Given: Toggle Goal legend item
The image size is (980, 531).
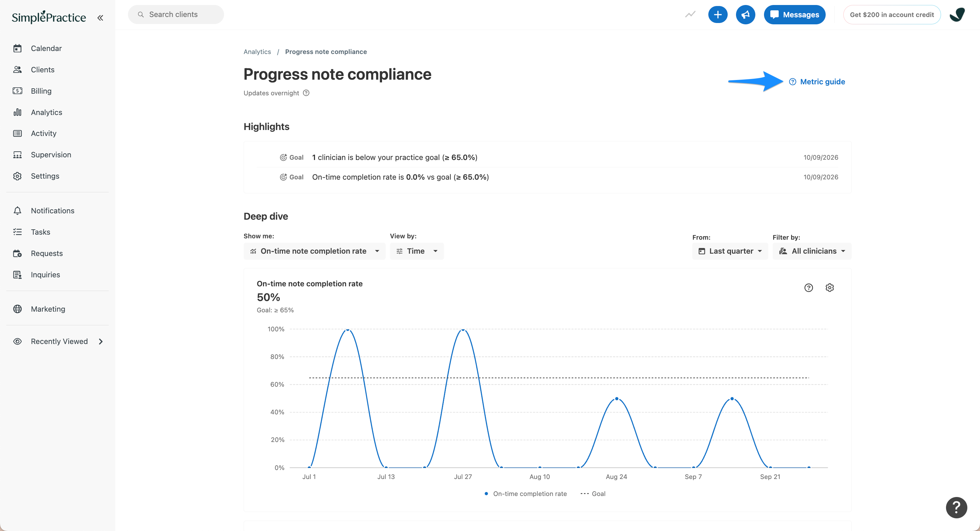Looking at the screenshot, I should click(x=593, y=493).
